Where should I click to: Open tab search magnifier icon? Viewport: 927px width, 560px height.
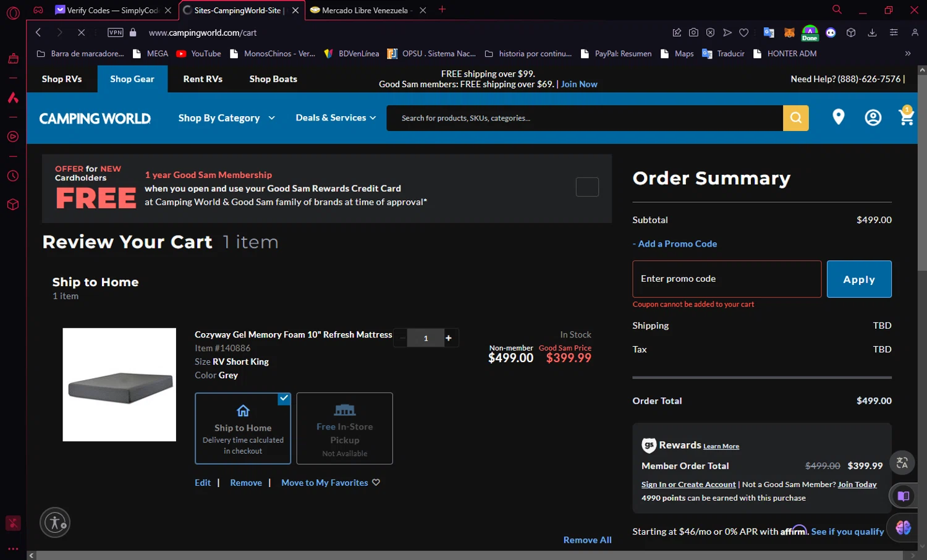point(837,9)
